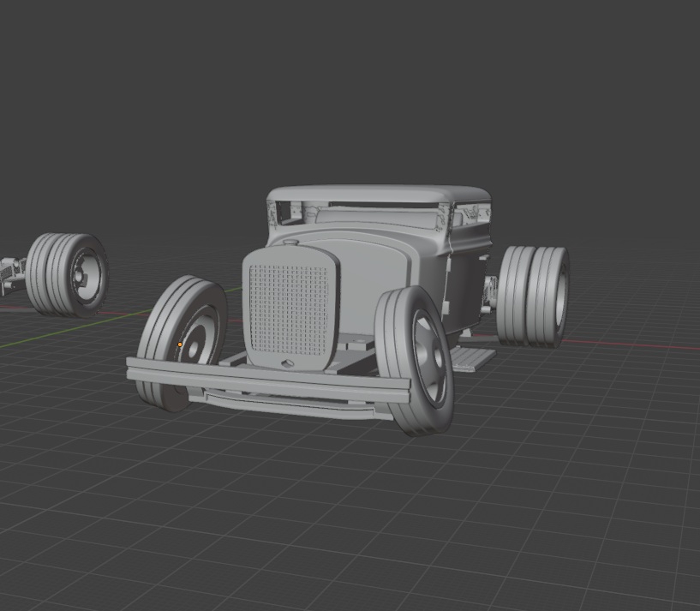Select the detached wheel at the far left
This screenshot has width=700, height=611.
67,275
